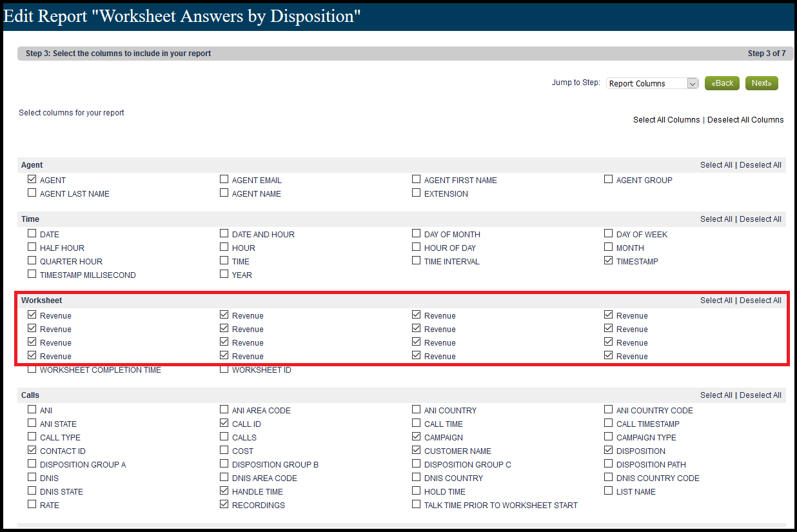This screenshot has height=532, width=797.
Task: Uncheck the DISPOSITION checkbox
Action: coord(609,450)
